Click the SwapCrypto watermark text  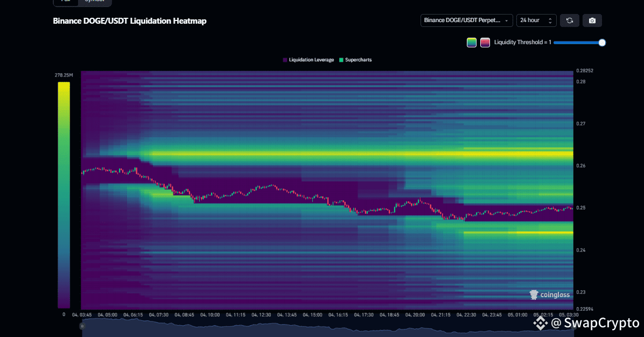595,323
